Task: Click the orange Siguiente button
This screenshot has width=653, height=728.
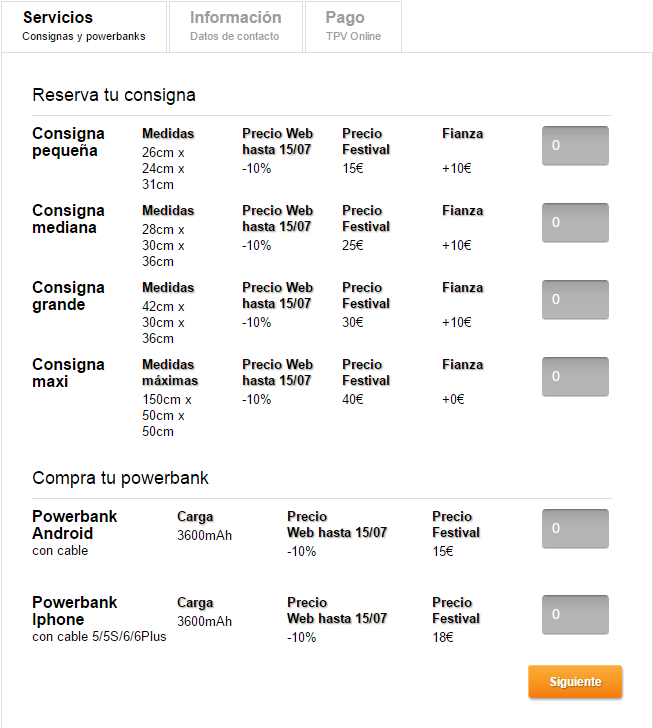Action: coord(575,681)
